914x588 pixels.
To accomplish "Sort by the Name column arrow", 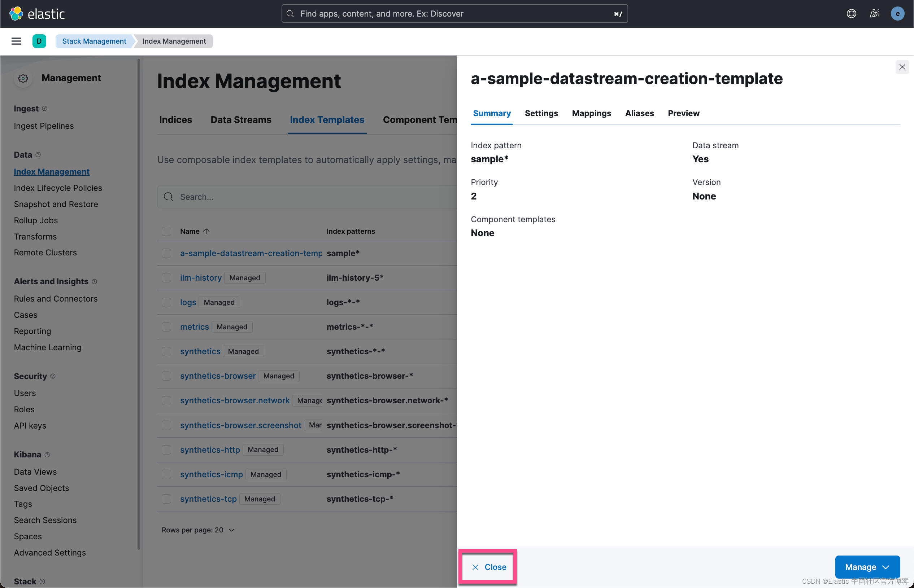I will pos(206,231).
